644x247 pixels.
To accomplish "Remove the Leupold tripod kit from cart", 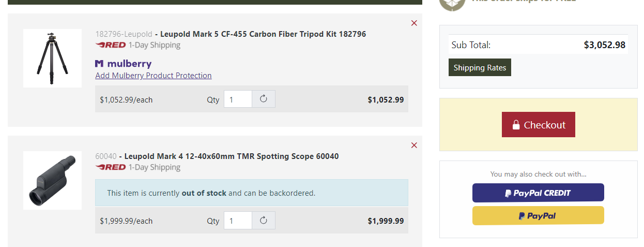I will pyautogui.click(x=414, y=23).
